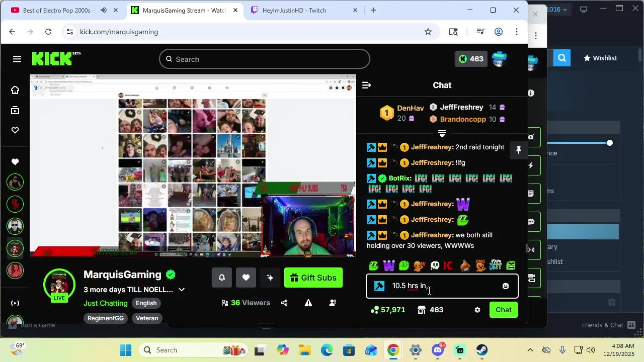
Task: Toggle sidebar expand arrows icon
Action: point(15,303)
